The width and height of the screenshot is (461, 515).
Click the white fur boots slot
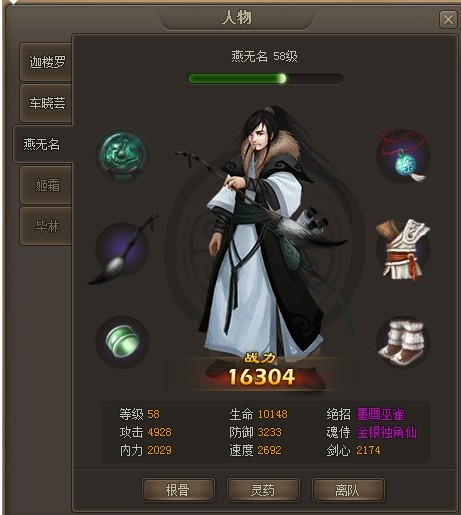(403, 342)
